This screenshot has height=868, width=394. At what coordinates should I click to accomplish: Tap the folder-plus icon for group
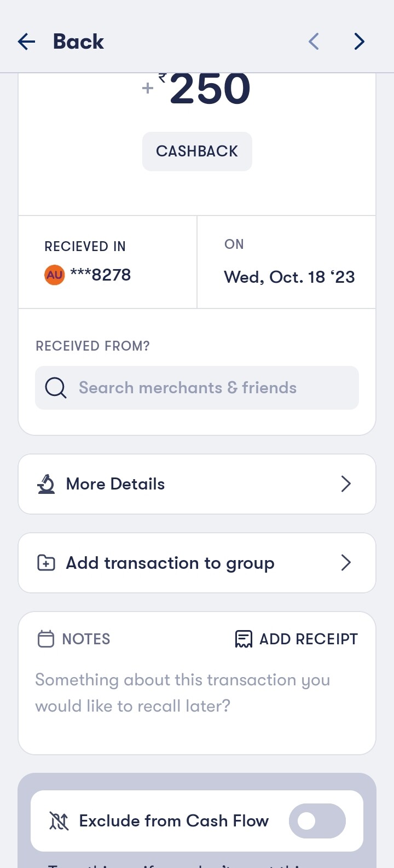coord(47,563)
